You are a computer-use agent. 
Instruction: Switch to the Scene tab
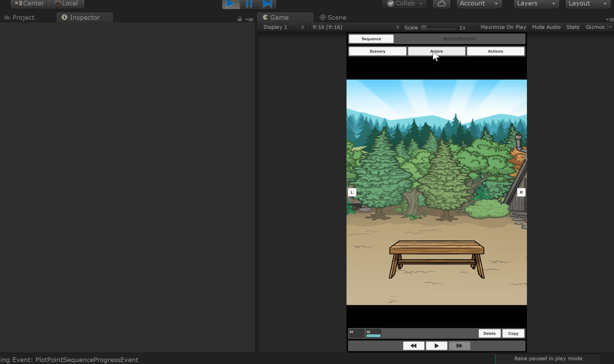333,17
